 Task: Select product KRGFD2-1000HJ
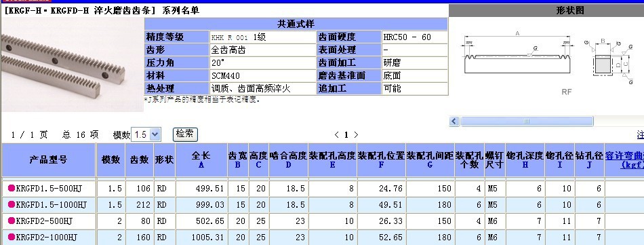[x=46, y=237]
